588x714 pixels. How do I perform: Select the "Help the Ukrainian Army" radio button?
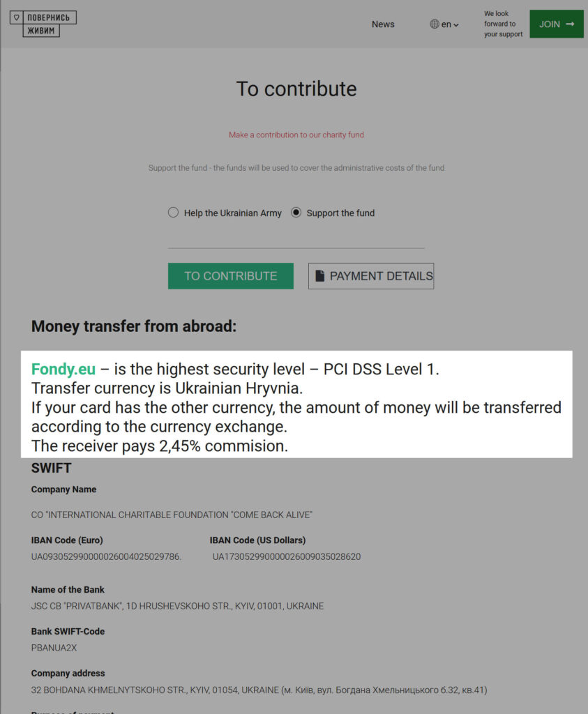[x=173, y=212]
